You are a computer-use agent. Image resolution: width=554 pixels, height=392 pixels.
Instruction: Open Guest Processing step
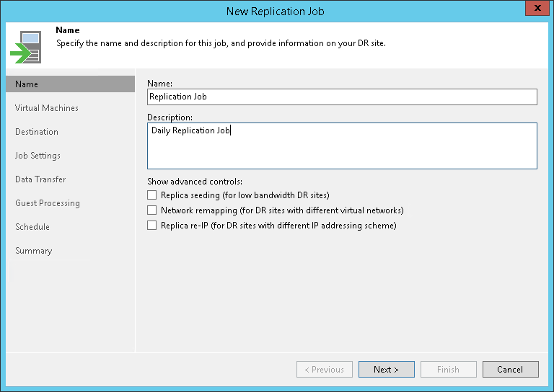pos(48,203)
